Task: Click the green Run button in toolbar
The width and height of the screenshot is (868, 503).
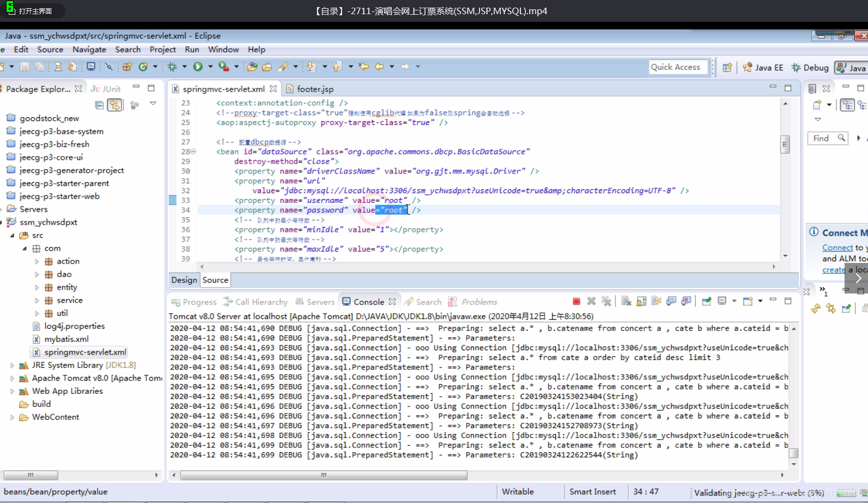Action: point(198,67)
